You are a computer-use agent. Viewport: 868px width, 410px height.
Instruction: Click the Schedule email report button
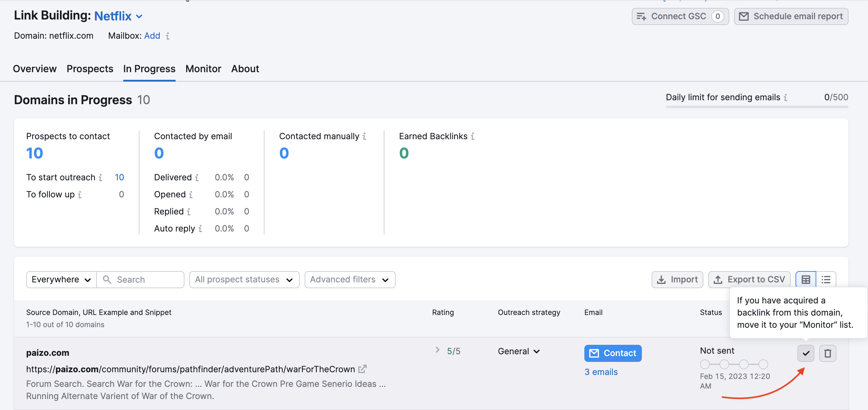coord(791,16)
